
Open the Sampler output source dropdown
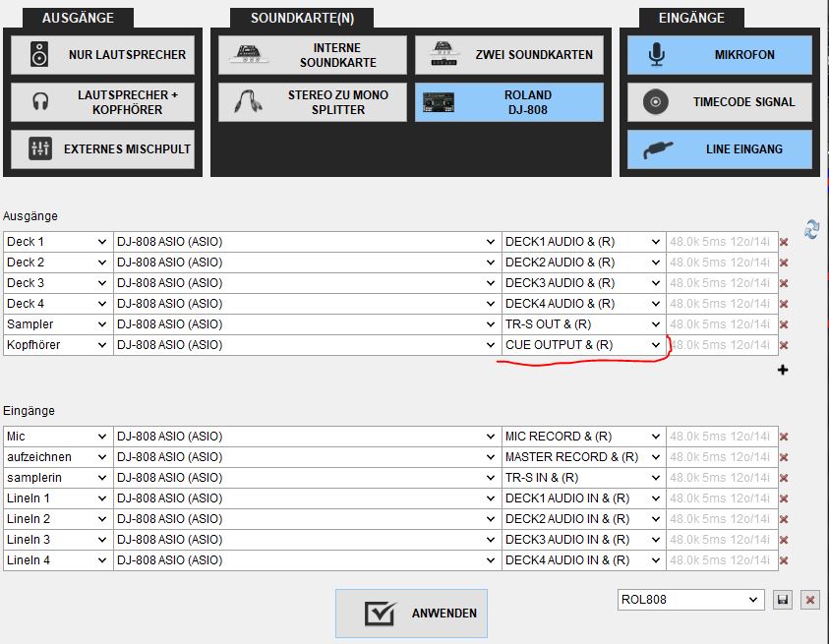point(58,324)
